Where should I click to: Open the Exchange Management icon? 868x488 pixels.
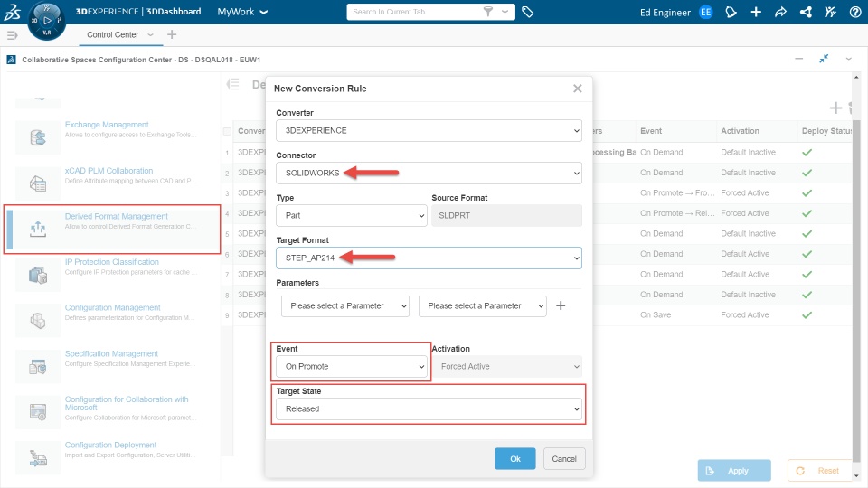(38, 136)
